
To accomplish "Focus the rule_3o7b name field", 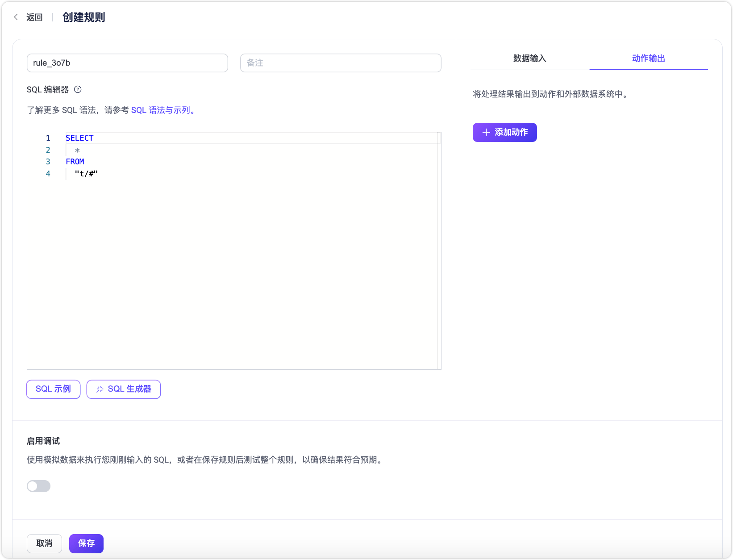I will (x=127, y=63).
